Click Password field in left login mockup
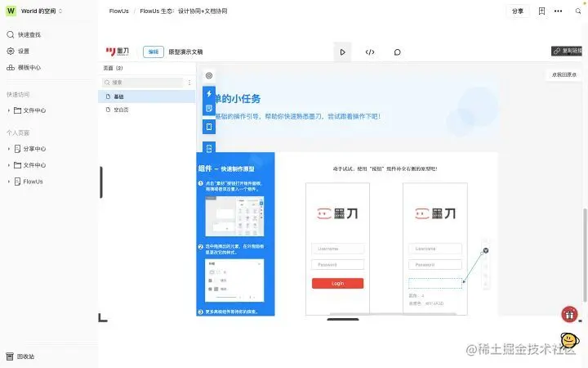 337,265
